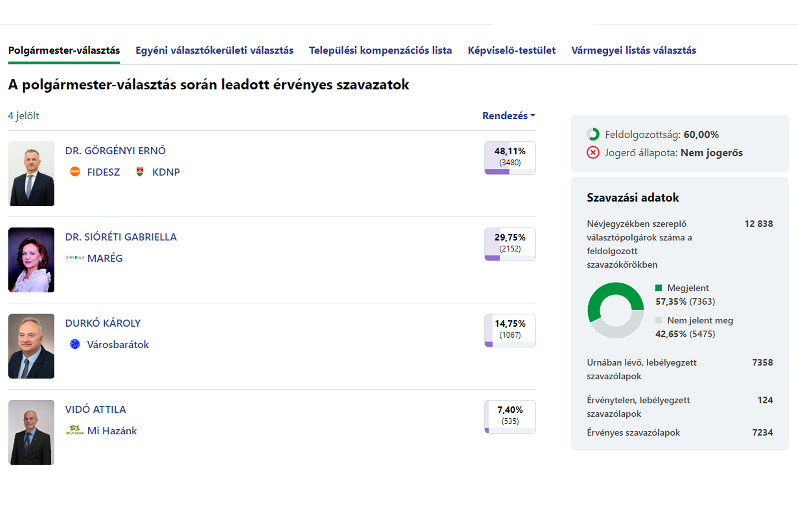Select the Képviselő-testület tab
Screen dimensions: 798x532
pos(512,50)
